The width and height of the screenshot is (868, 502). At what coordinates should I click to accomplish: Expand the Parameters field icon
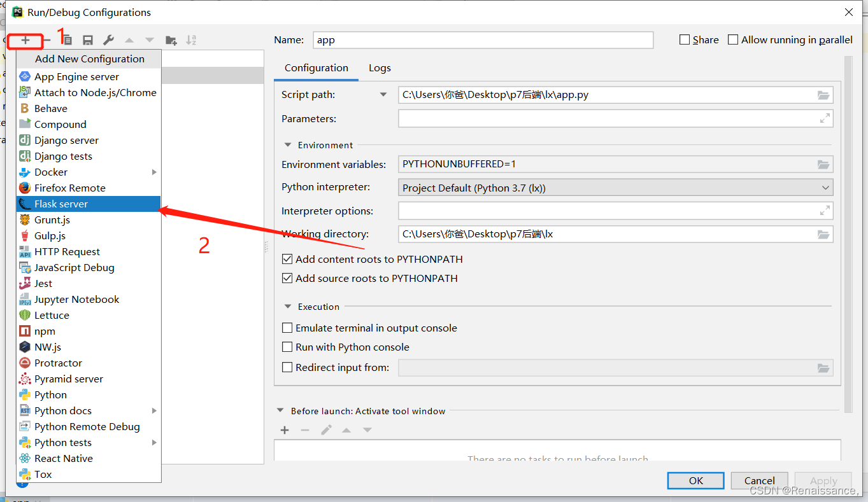(825, 118)
